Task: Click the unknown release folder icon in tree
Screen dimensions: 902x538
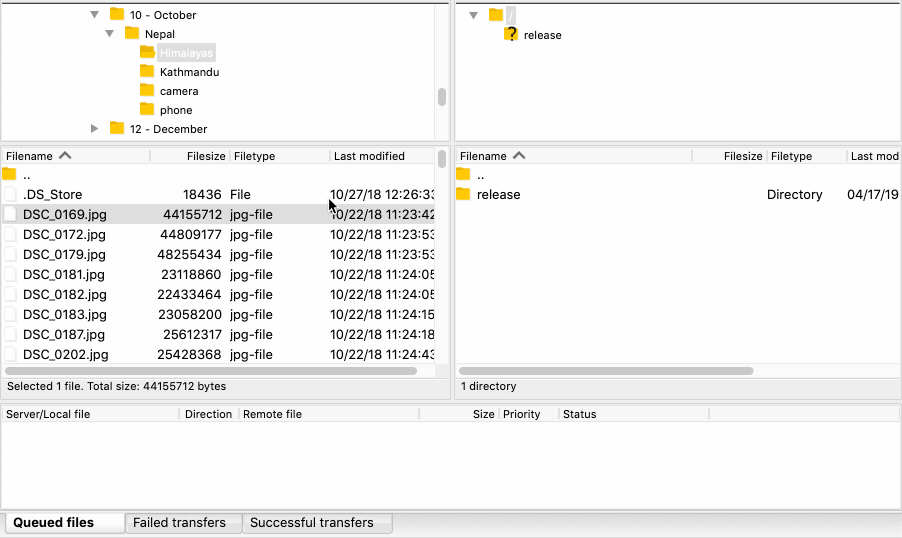Action: 511,35
